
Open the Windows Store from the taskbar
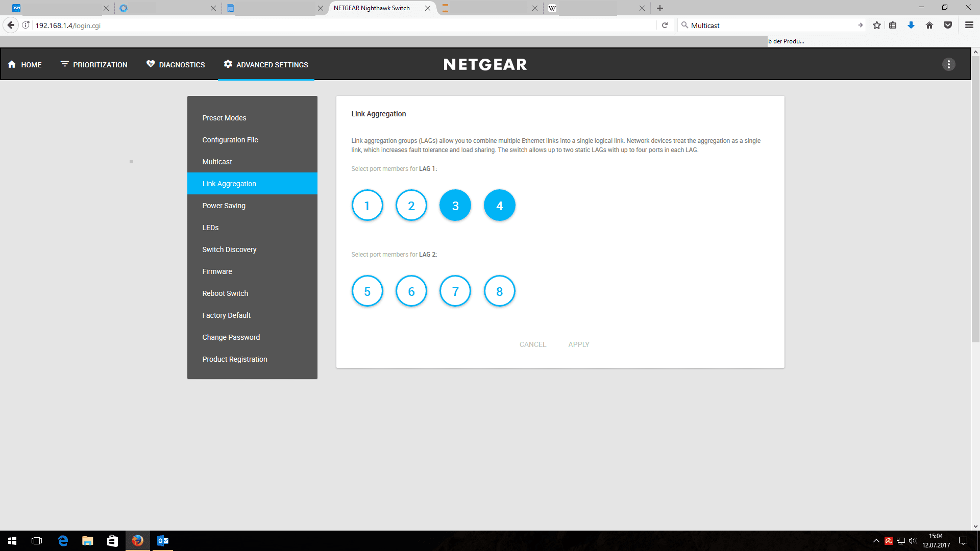pos(112,541)
